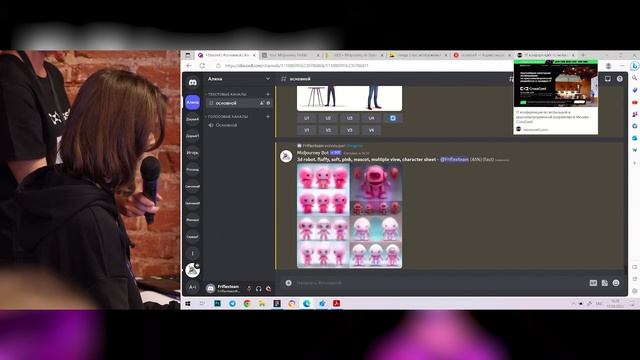Click the V4 variation button

coord(371,130)
